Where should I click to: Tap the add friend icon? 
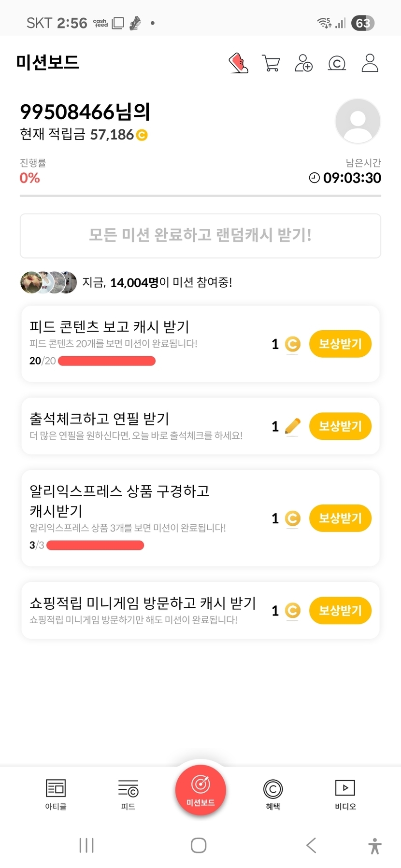click(303, 63)
